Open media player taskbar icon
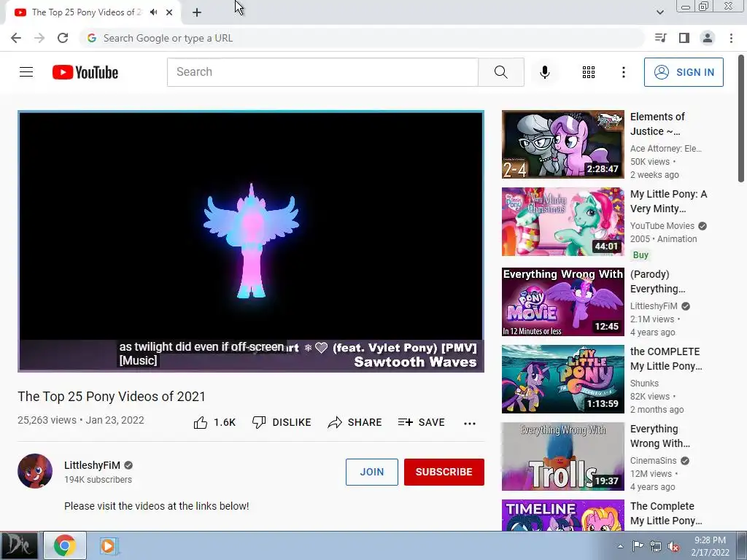The height and width of the screenshot is (560, 747). point(109,545)
